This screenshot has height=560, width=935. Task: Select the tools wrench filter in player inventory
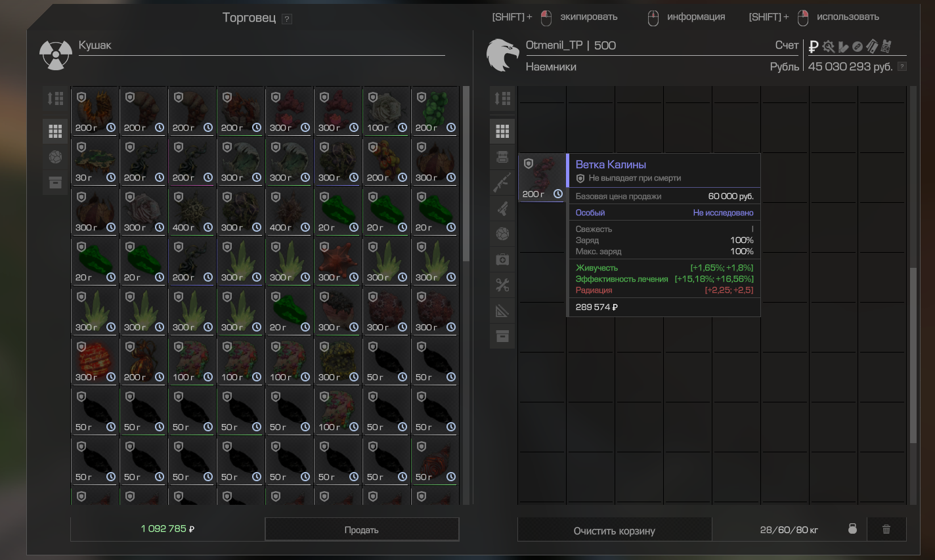(x=502, y=285)
